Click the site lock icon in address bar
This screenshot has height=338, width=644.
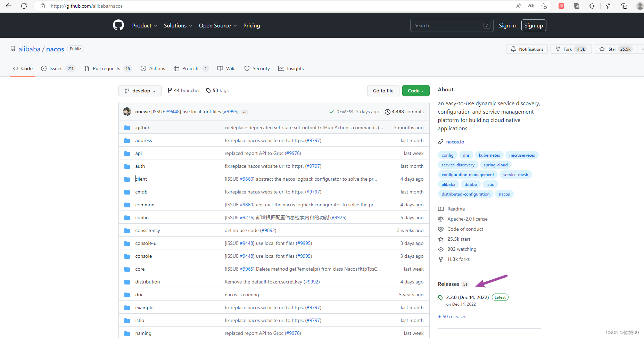point(43,6)
